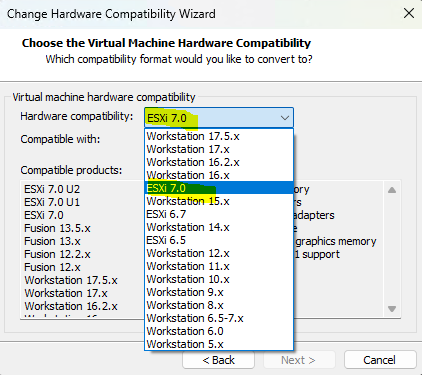The width and height of the screenshot is (422, 375).
Task: Select Workstation 16.x dropdown entry
Action: (219, 175)
